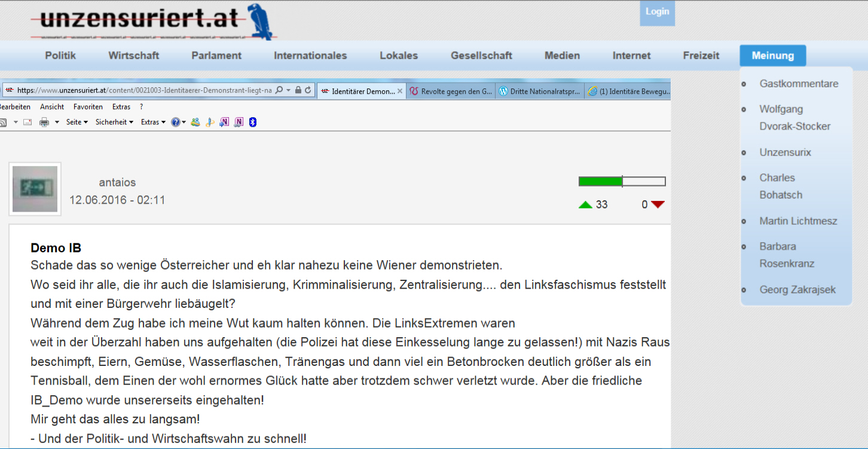Click the padlock security icon in the address bar
This screenshot has height=449, width=868.
tap(298, 90)
